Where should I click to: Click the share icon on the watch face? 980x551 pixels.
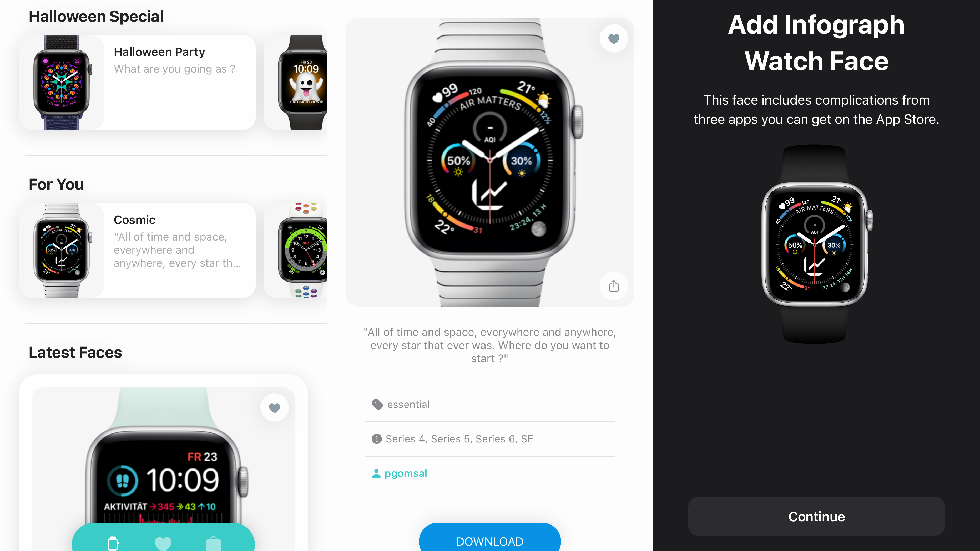pyautogui.click(x=613, y=286)
